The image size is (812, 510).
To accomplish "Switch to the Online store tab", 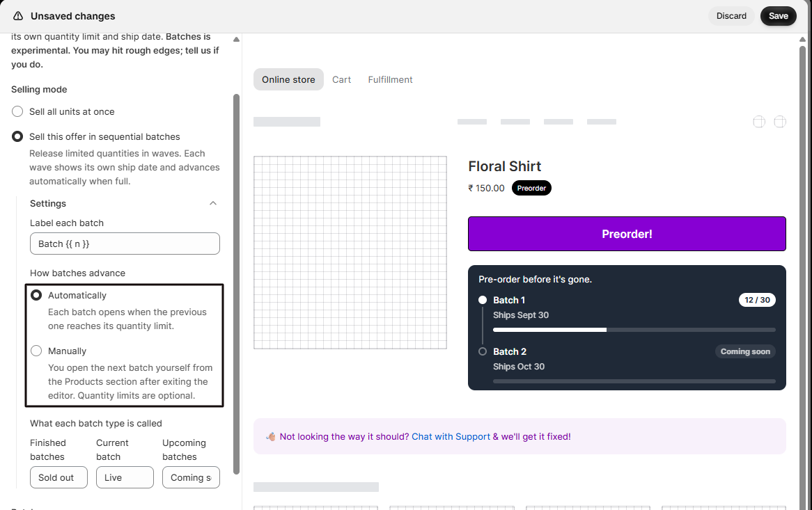I will click(288, 79).
